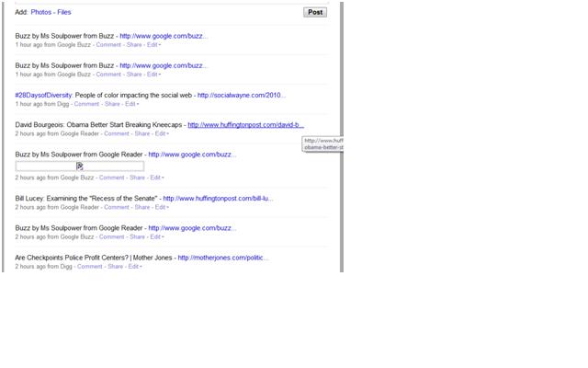The width and height of the screenshot is (588, 368).
Task: Expand Edit dropdown on Mother Jones post
Action: [x=135, y=267]
